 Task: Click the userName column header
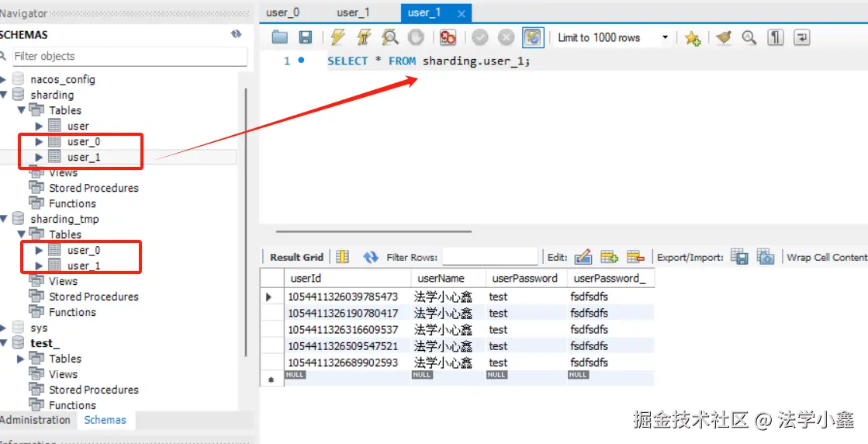point(448,279)
